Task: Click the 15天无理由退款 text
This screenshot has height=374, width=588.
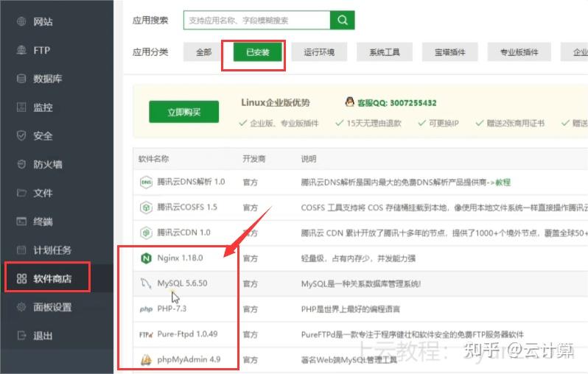Action: coord(374,123)
